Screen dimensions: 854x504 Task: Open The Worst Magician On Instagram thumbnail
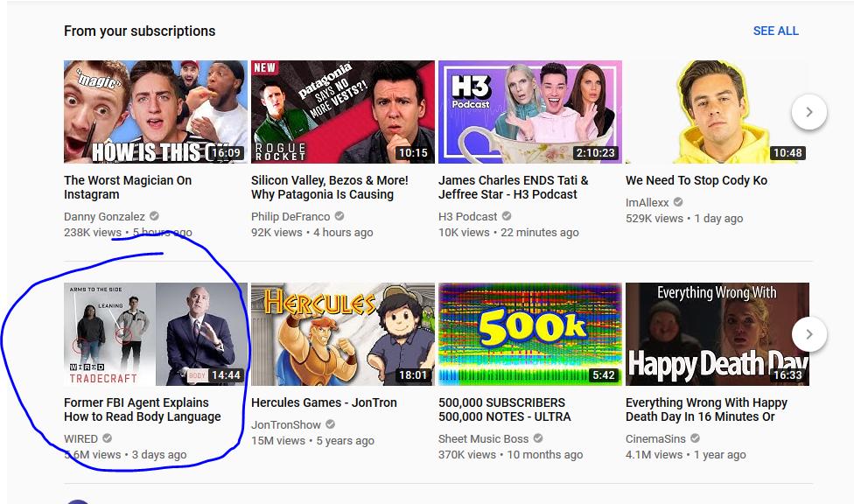coord(156,112)
